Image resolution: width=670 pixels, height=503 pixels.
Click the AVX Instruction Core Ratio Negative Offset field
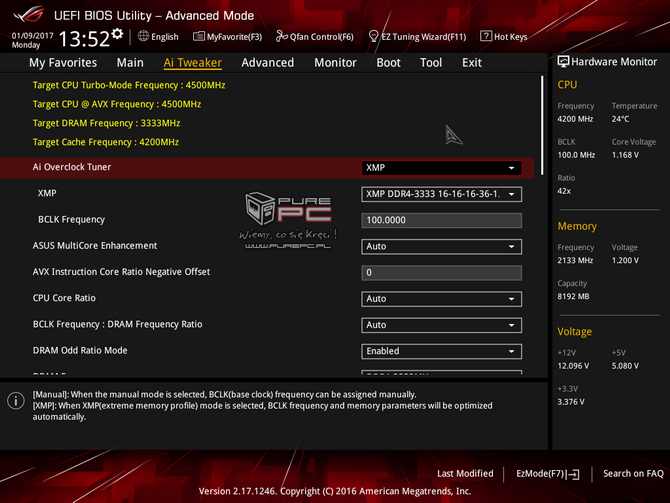(x=441, y=273)
